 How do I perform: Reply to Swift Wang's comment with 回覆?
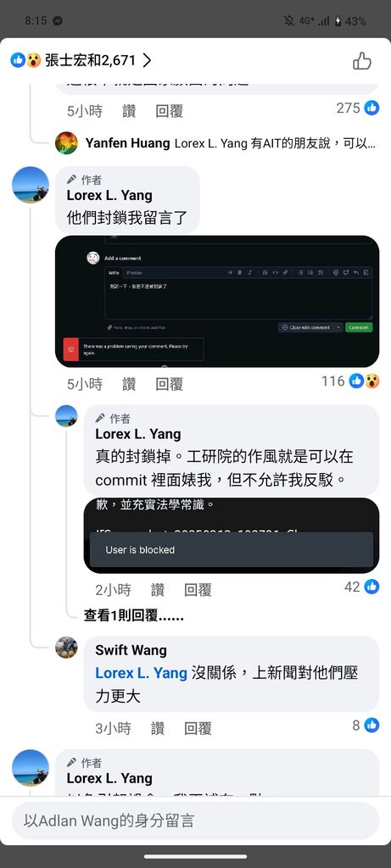[x=198, y=728]
